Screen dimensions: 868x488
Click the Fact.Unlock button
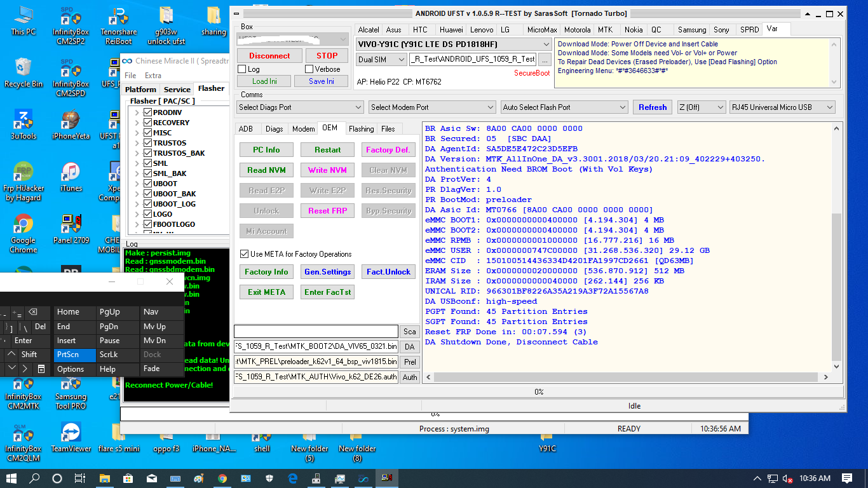click(x=388, y=272)
